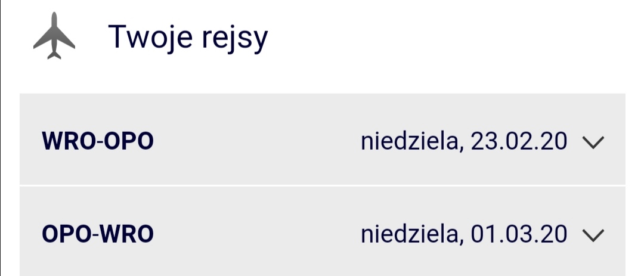Show details for the 01.03.20 flight row

[x=323, y=231]
